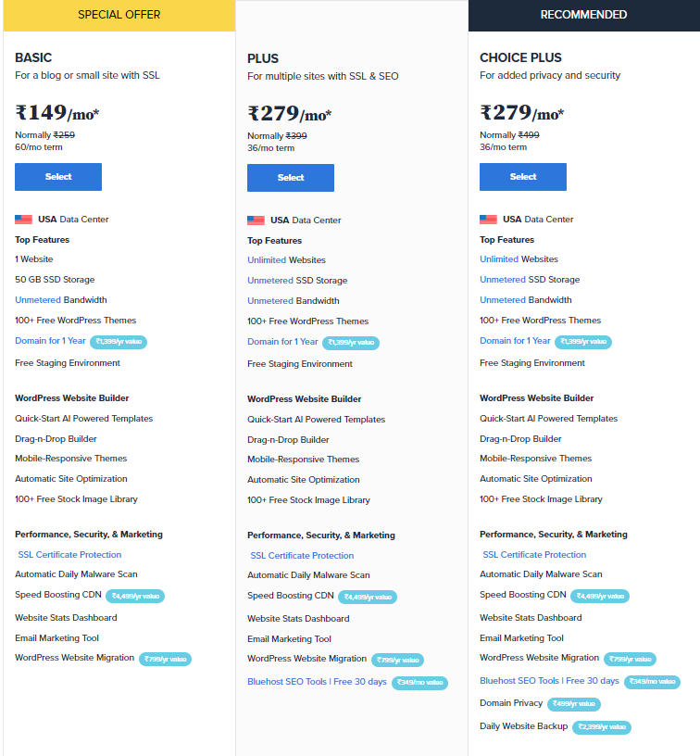Image resolution: width=700 pixels, height=756 pixels.
Task: Open Bluehost SEO Tools link in Choice Plus
Action: 549,681
